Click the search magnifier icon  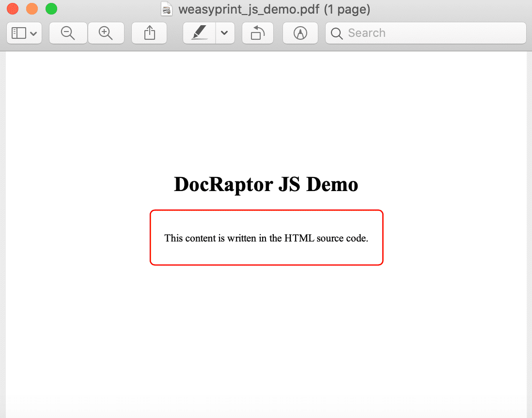coord(336,33)
